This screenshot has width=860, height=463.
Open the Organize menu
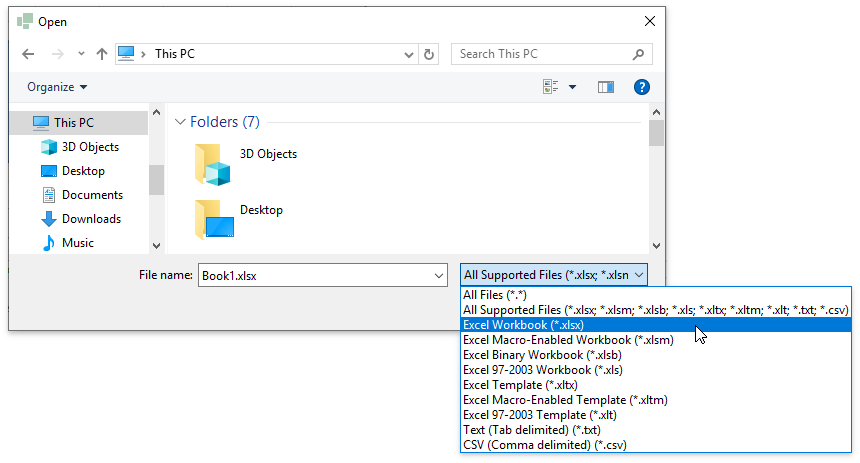coord(57,87)
